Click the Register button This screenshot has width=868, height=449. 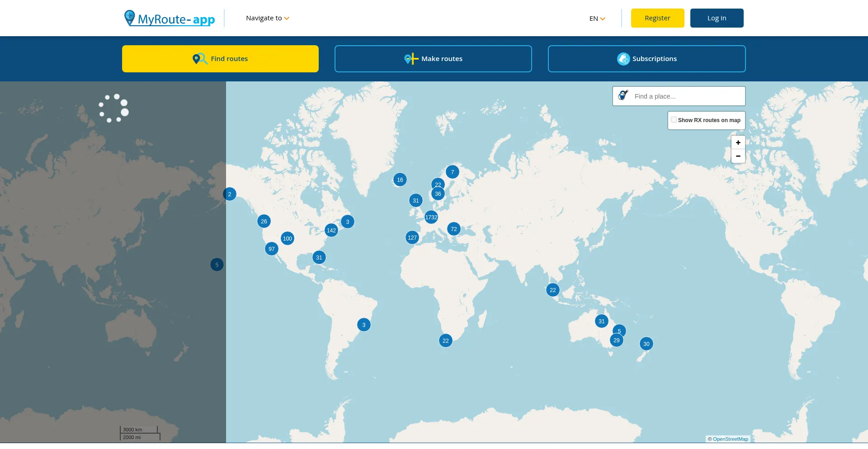coord(657,18)
